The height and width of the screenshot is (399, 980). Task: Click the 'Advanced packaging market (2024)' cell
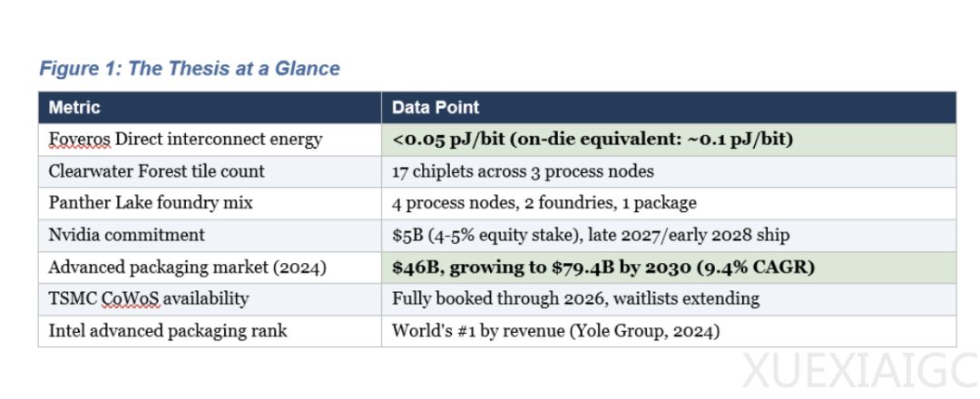coord(187,268)
